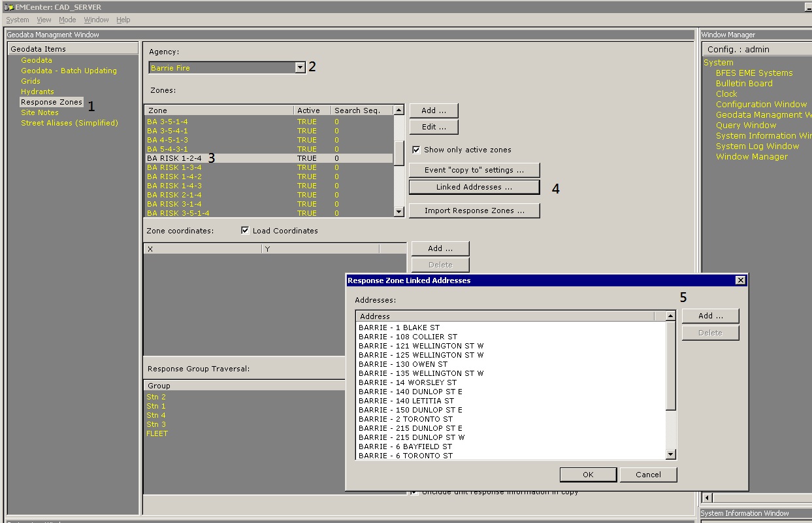The height and width of the screenshot is (523, 812).
Task: Confirm dialog with OK button
Action: coord(588,475)
